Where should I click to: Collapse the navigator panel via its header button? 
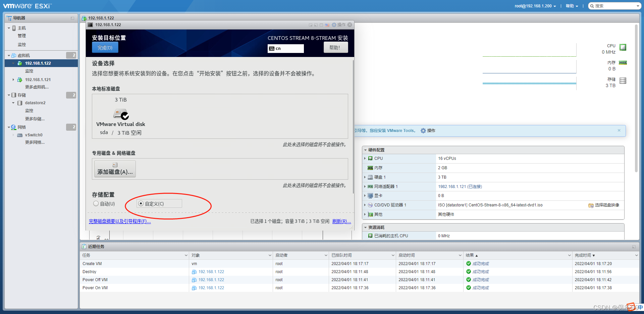click(72, 18)
